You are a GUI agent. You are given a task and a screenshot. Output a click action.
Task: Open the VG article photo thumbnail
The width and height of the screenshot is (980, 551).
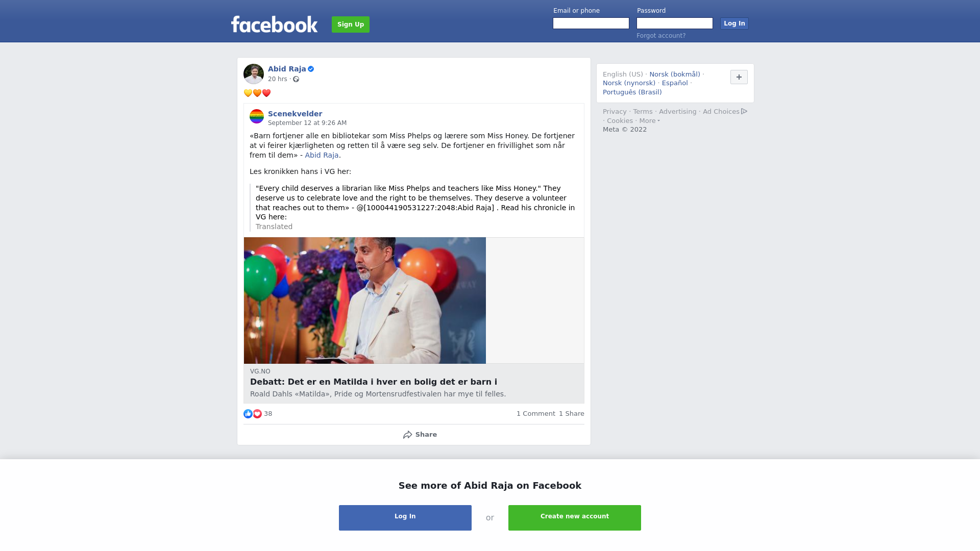tap(365, 300)
